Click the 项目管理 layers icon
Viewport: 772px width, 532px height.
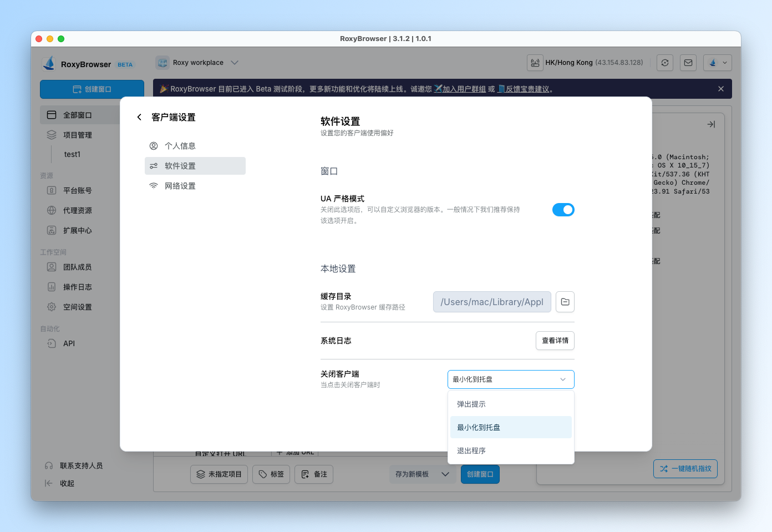click(x=52, y=135)
